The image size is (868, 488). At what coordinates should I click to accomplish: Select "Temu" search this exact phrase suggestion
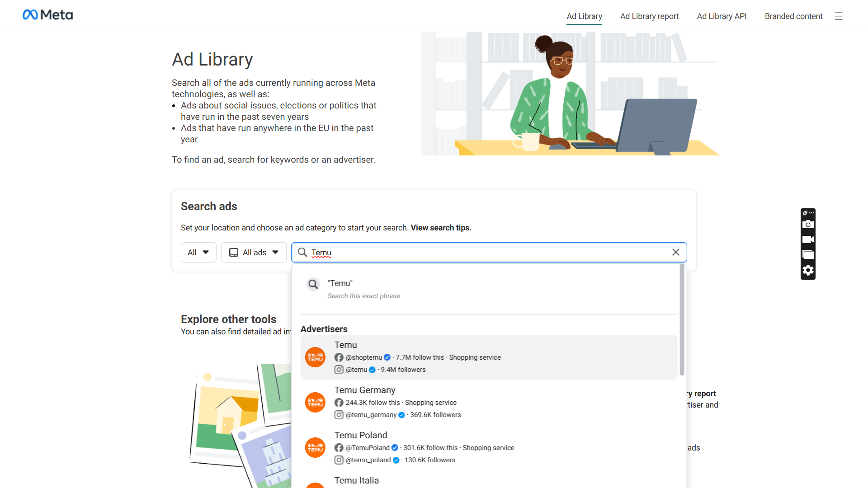489,289
